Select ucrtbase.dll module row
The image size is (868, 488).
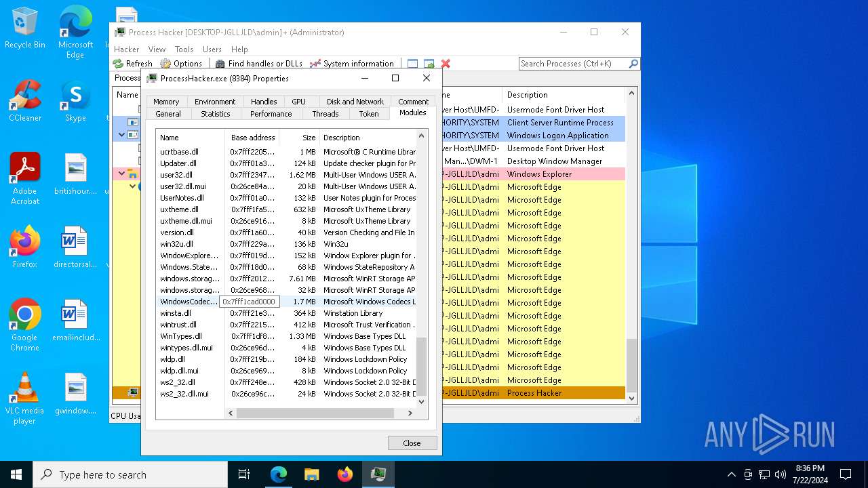(x=286, y=152)
